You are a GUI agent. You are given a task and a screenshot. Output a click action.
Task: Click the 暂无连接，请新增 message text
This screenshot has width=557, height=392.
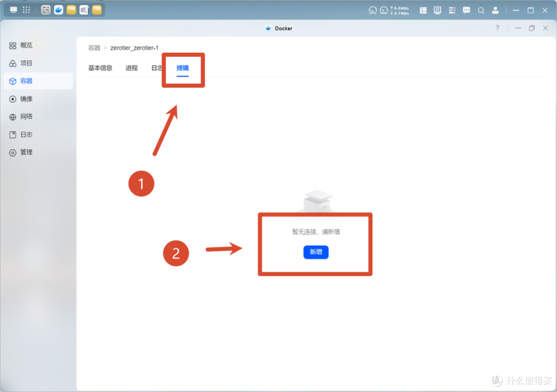click(x=316, y=232)
